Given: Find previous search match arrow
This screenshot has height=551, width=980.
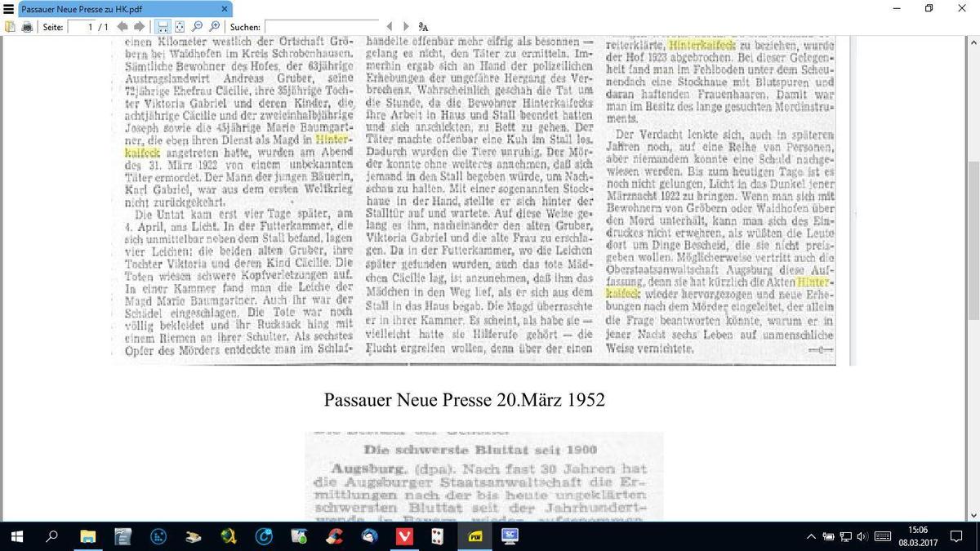Looking at the screenshot, I should (x=390, y=27).
